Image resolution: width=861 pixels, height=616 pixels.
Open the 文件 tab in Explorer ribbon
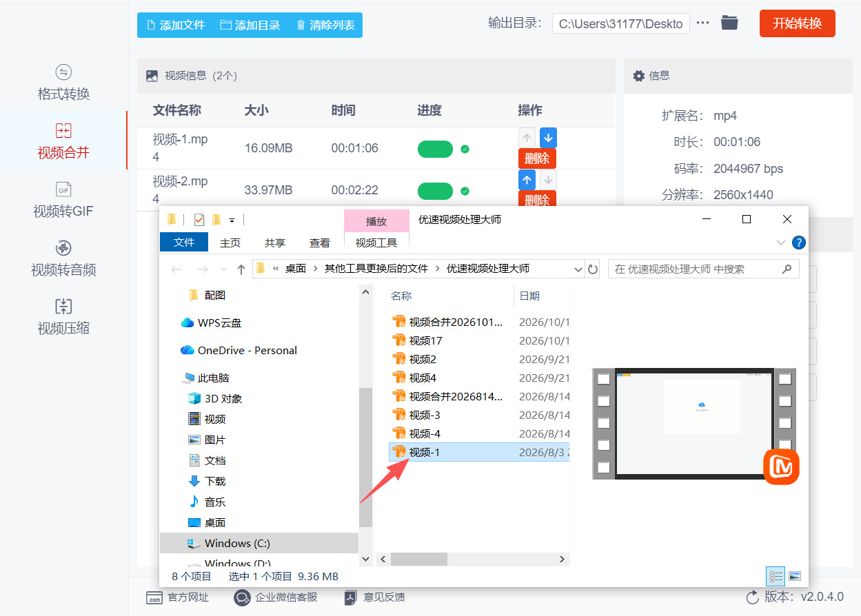tap(184, 243)
